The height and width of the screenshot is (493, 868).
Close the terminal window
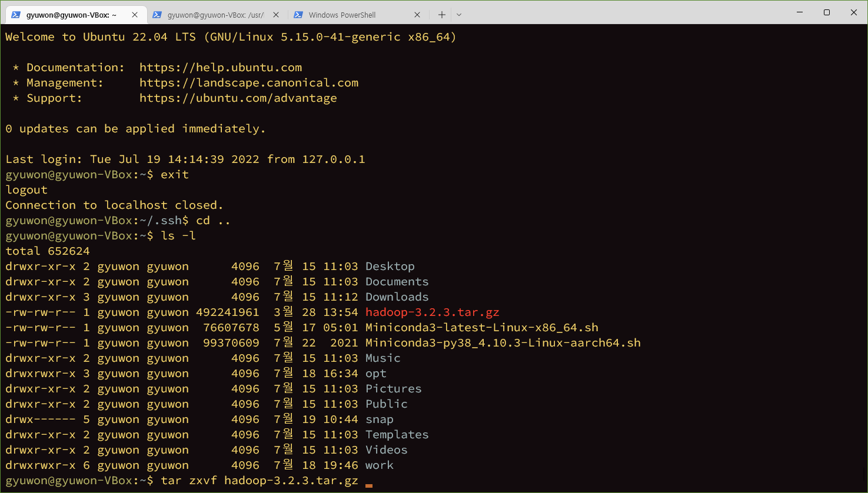click(854, 12)
